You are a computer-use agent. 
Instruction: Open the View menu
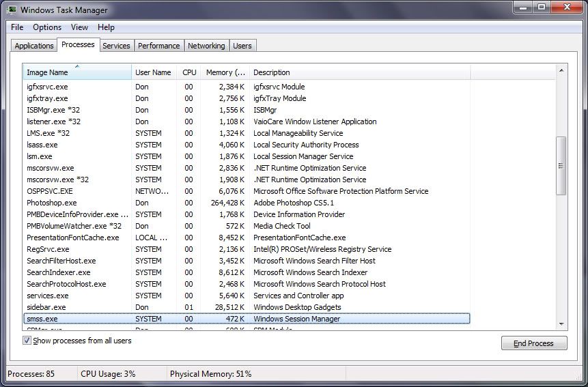[79, 27]
